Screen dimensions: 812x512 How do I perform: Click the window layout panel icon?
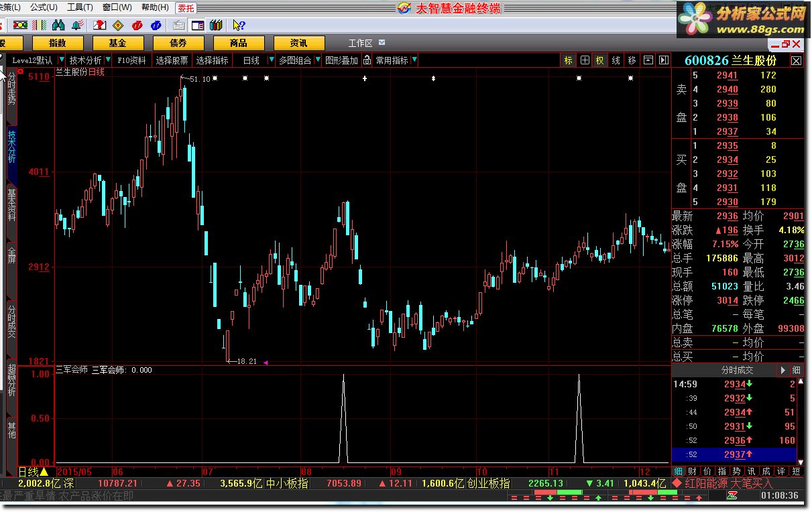pyautogui.click(x=198, y=25)
